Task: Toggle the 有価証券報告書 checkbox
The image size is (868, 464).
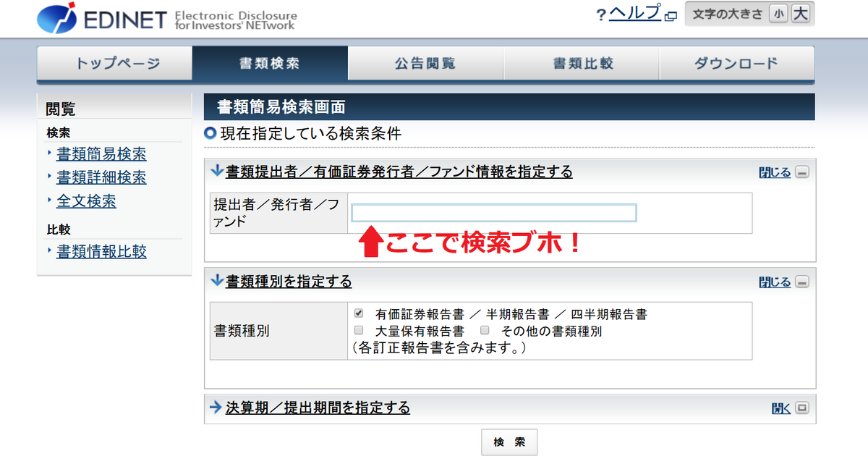Action: coord(359,314)
